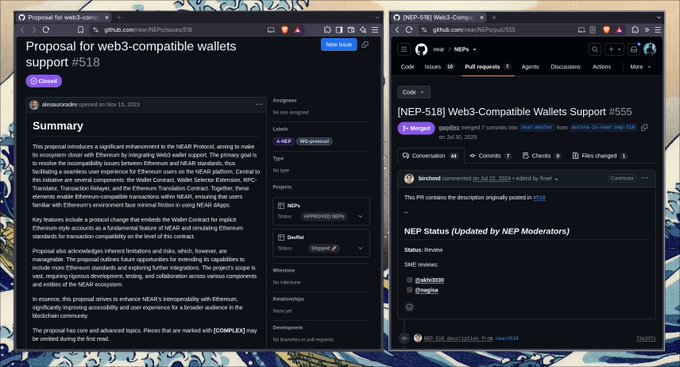The width and height of the screenshot is (680, 367).
Task: Toggle sidebar panel icon in left window
Action: tap(339, 29)
